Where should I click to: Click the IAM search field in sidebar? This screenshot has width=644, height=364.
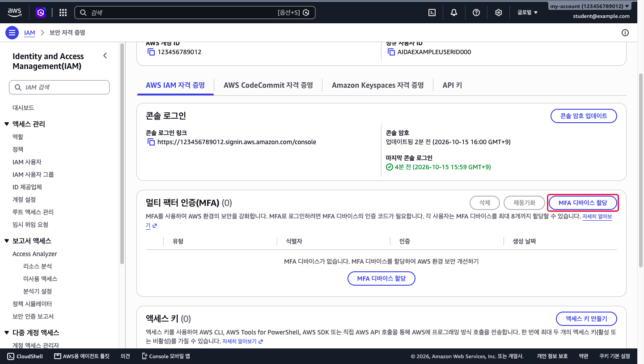(59, 87)
